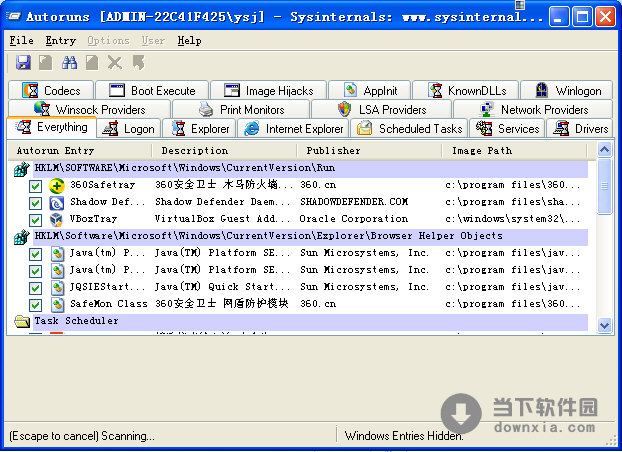This screenshot has height=452, width=622.
Task: Sort by Publisher column header
Action: pyautogui.click(x=369, y=151)
